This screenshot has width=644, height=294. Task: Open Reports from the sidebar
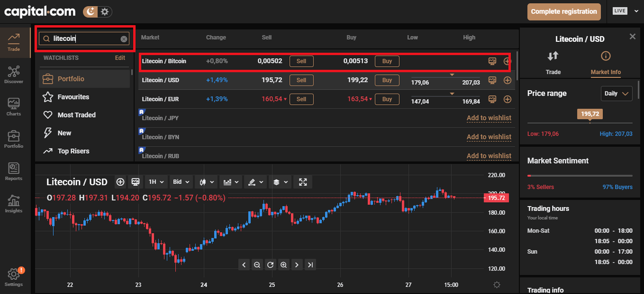click(13, 171)
